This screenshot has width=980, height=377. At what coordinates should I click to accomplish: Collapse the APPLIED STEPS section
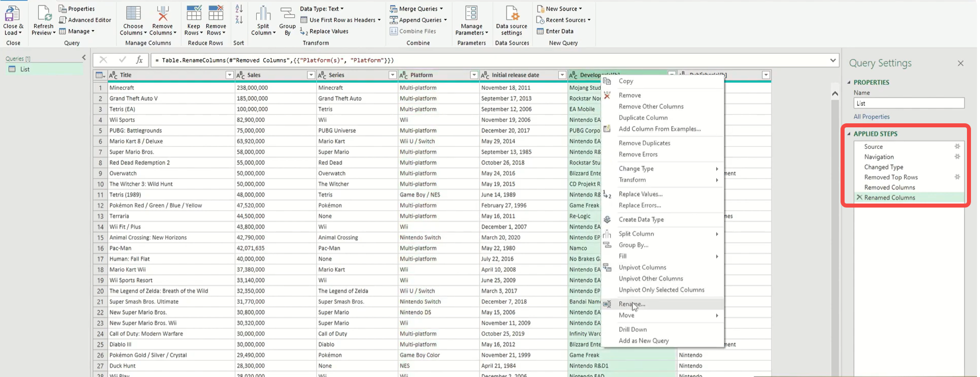[849, 134]
